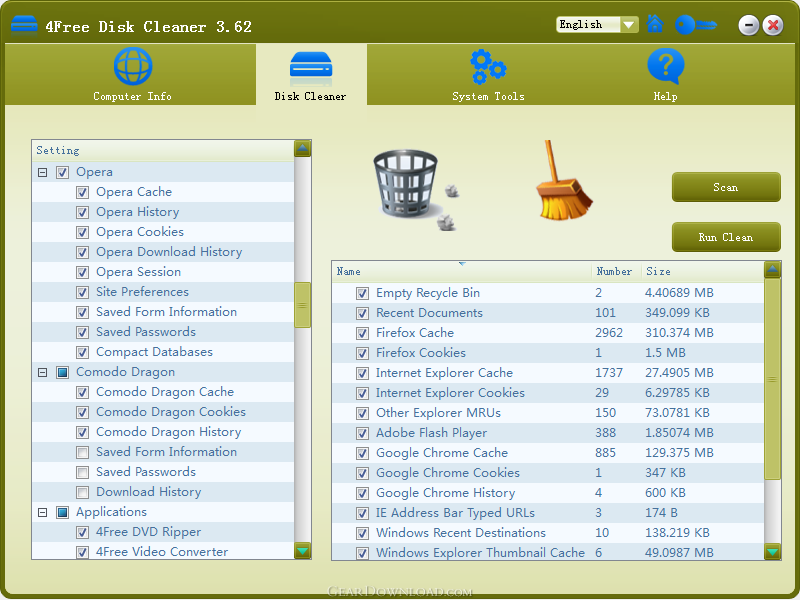The image size is (800, 600).
Task: Select the Google Chrome History row
Action: click(x=548, y=493)
